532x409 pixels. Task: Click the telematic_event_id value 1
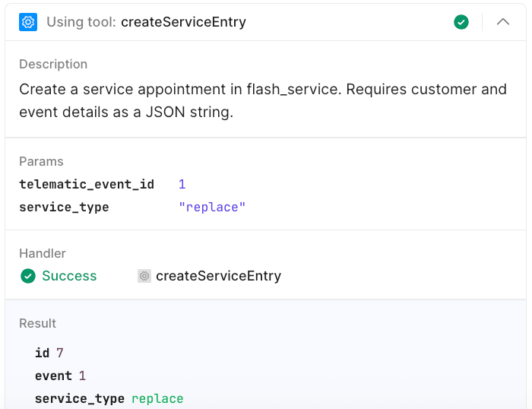(182, 184)
